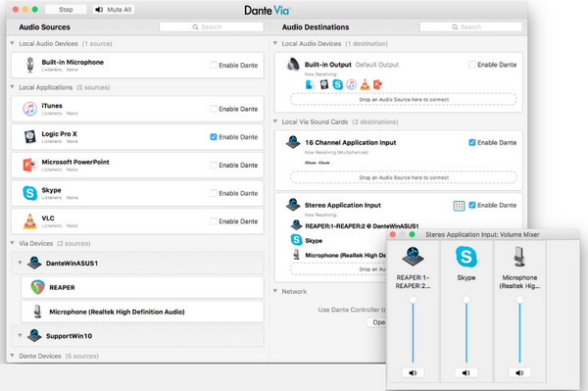
Task: Click the Mute All button
Action: 114,10
